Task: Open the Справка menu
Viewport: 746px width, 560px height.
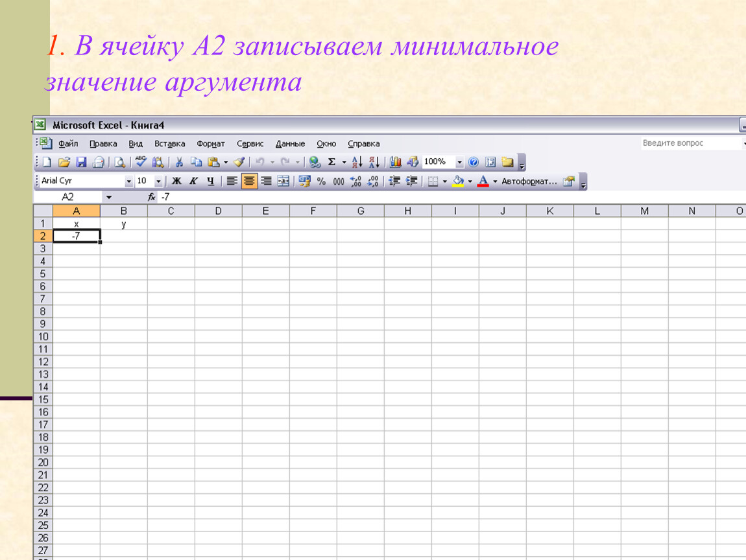Action: [363, 144]
